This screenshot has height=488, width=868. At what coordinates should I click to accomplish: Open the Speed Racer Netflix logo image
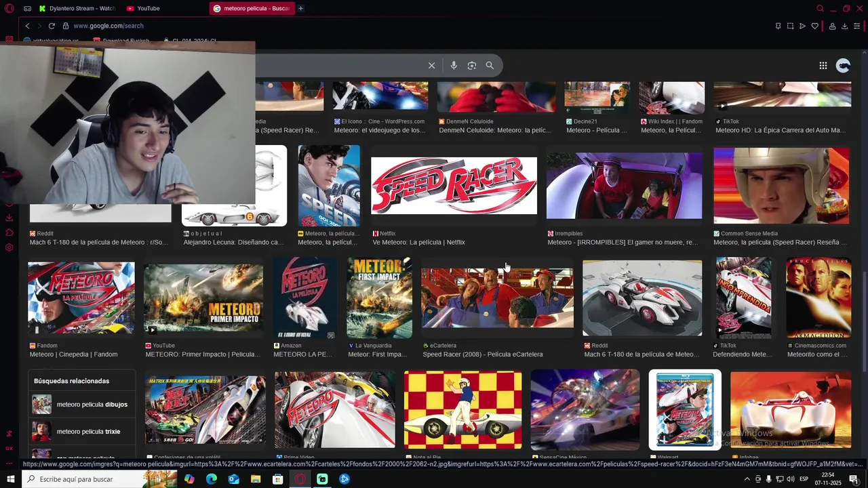pyautogui.click(x=454, y=186)
